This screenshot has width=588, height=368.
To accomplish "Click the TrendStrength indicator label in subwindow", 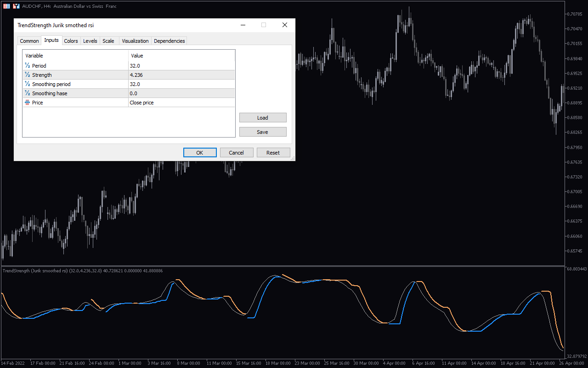I will point(83,271).
